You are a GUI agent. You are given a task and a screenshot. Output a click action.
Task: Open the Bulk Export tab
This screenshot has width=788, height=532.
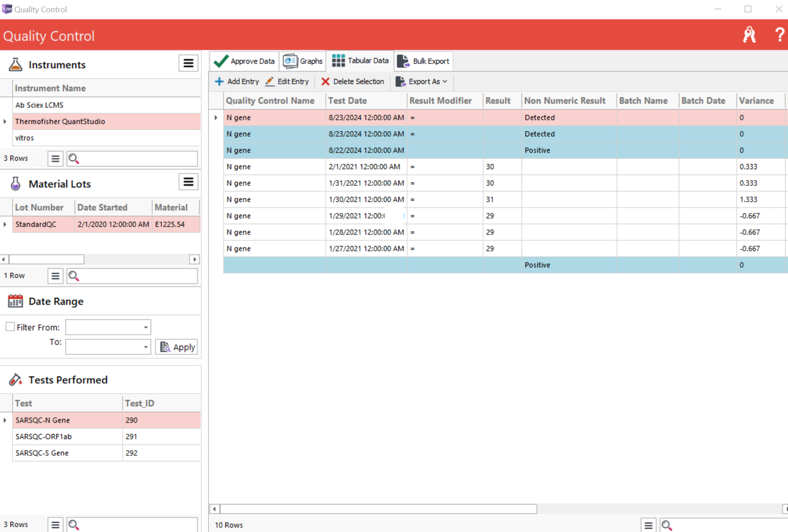423,61
